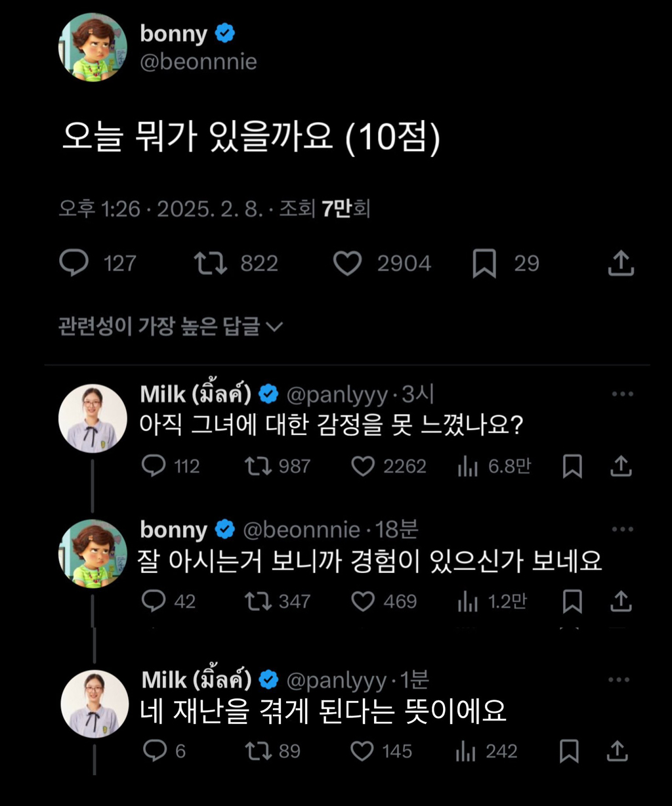Bookmark the main tweet with 29 bookmarks
This screenshot has width=672, height=806.
(x=484, y=264)
